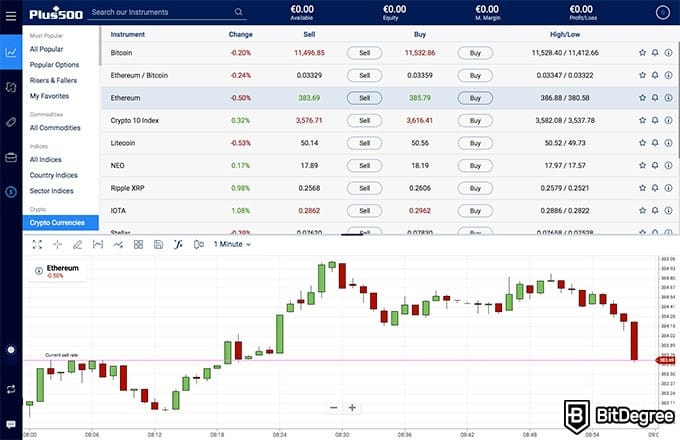Open Bitcoin instrument info icon
Viewport: 680px width, 440px height.
click(x=668, y=52)
